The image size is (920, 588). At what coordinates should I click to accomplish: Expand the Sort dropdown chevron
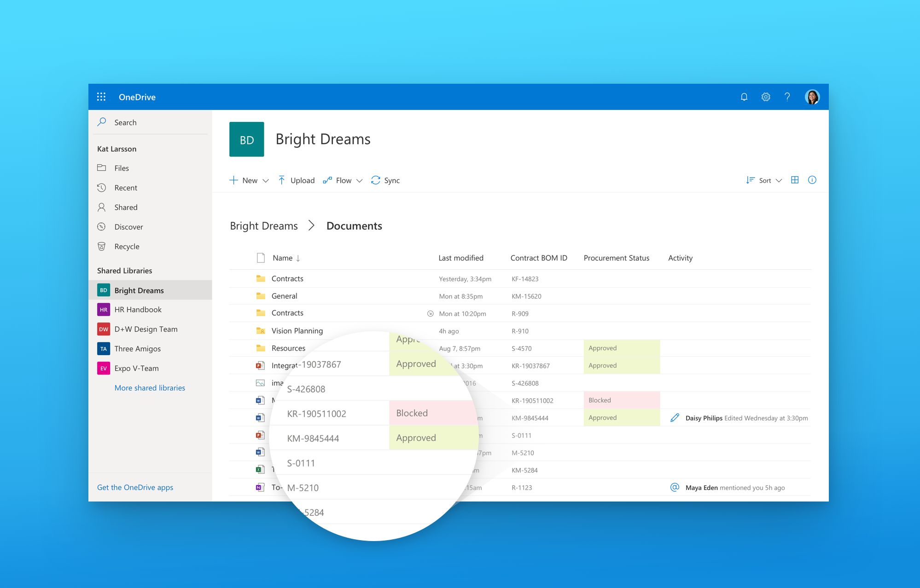779,181
